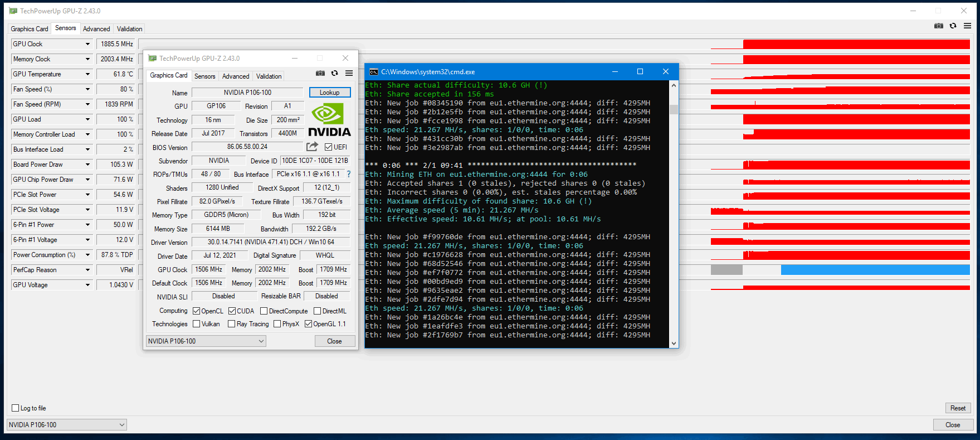Open Validation tab in front window
This screenshot has width=980, height=440.
[269, 76]
